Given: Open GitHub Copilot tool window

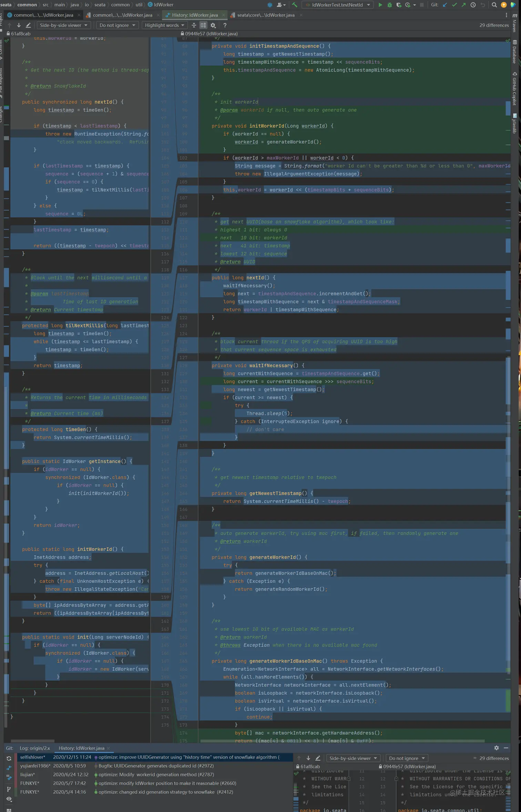Looking at the screenshot, I should click(514, 89).
